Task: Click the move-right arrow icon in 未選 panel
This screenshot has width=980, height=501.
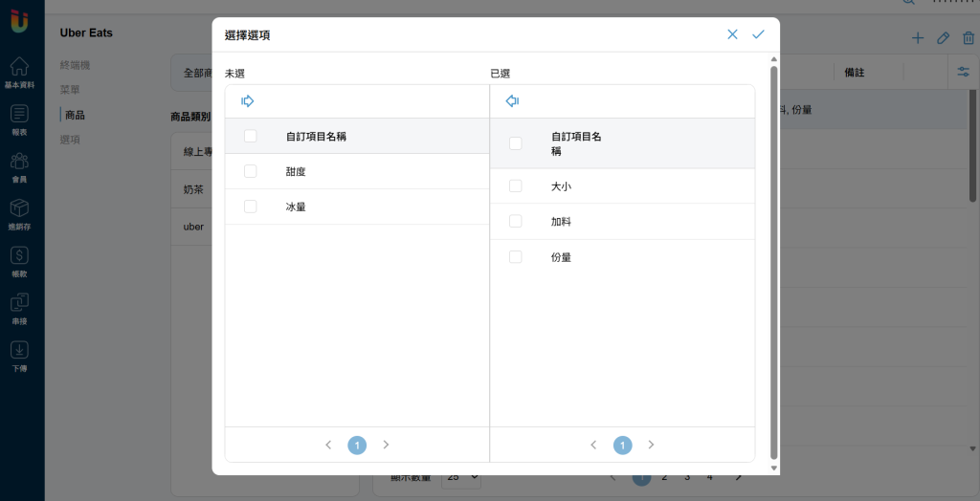Action: point(248,101)
